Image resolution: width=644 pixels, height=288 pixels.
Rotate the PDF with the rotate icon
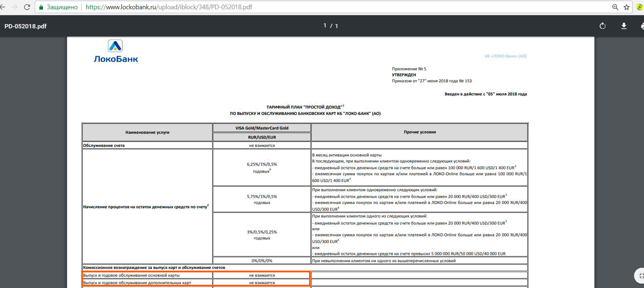tap(602, 26)
